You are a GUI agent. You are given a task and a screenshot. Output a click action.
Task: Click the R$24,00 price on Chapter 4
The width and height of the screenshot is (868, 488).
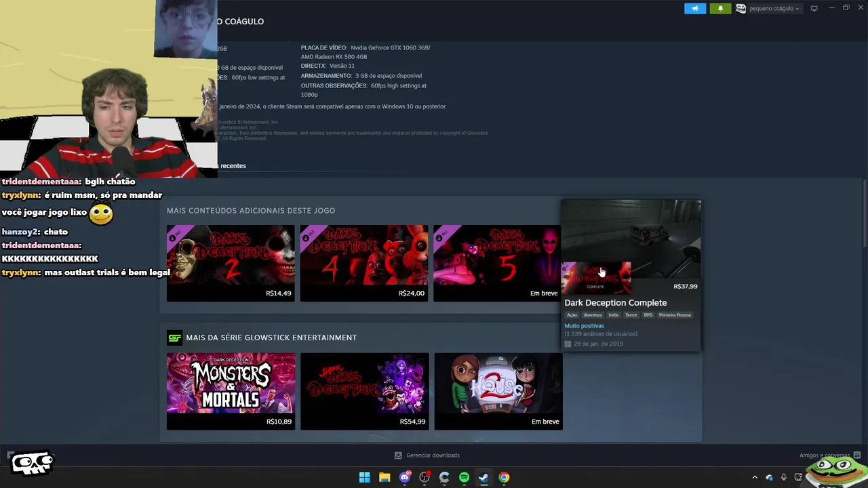tap(412, 293)
